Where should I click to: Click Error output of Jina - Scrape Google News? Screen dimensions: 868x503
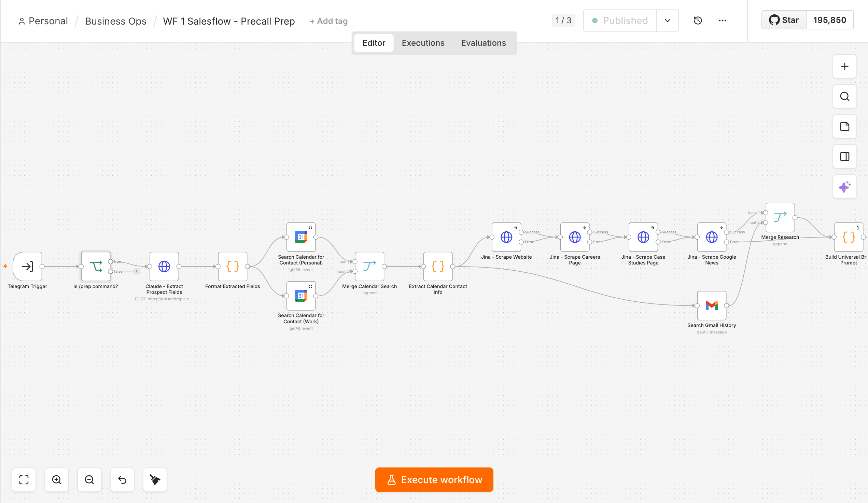726,242
